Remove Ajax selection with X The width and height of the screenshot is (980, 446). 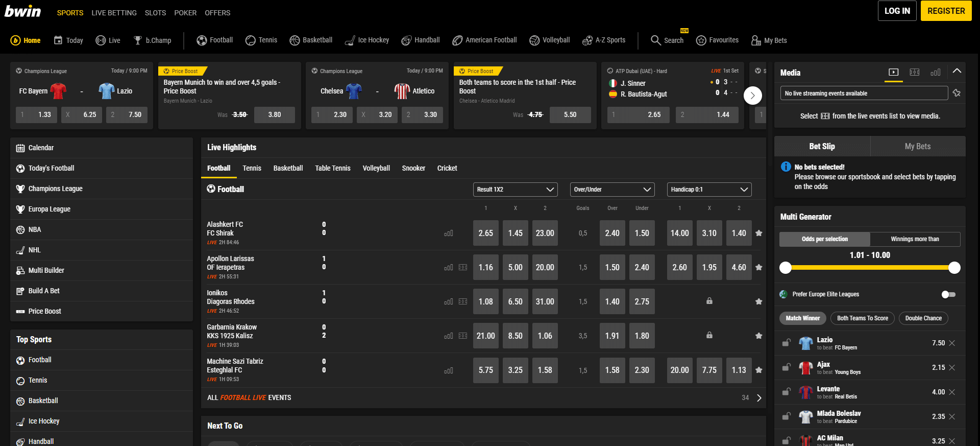(x=952, y=367)
